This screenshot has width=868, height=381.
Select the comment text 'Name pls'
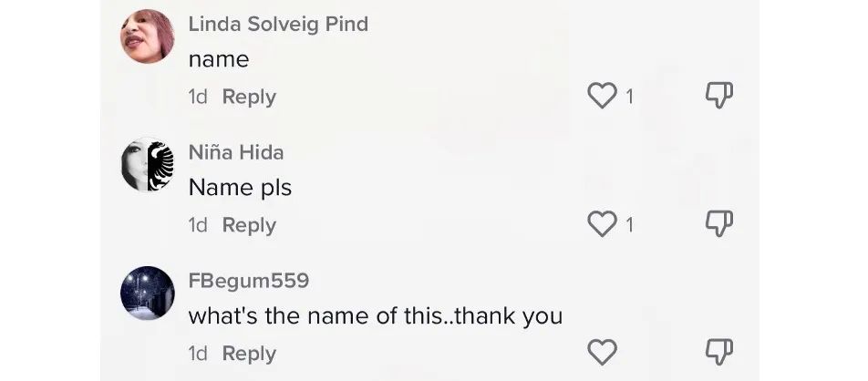click(240, 188)
